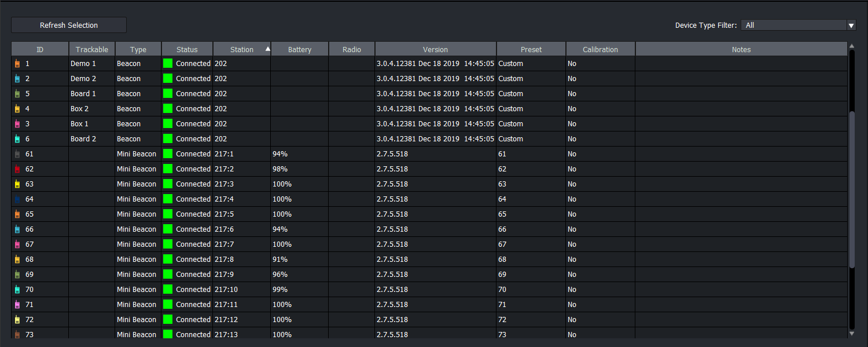Click the green Connected status square for Demo 1

point(168,64)
